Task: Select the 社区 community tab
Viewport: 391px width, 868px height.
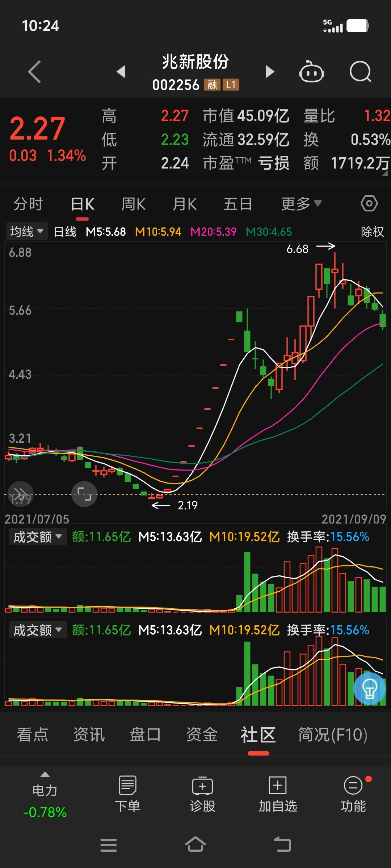Action: [258, 735]
